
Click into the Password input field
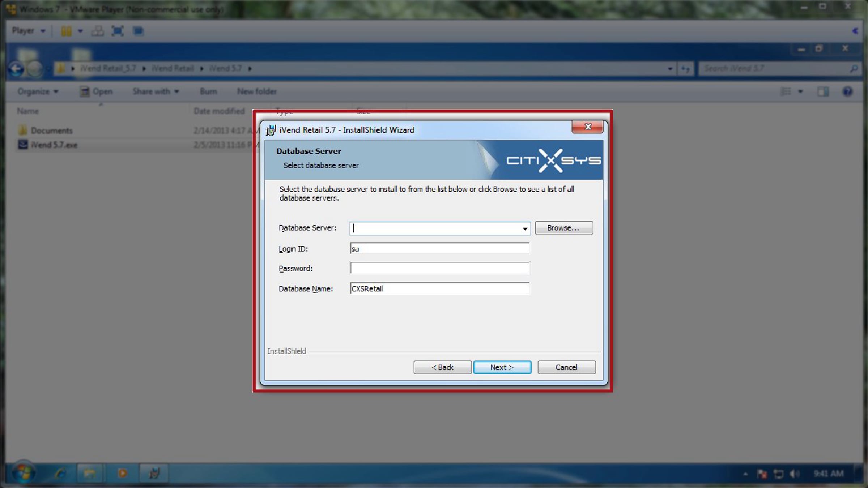(x=439, y=268)
